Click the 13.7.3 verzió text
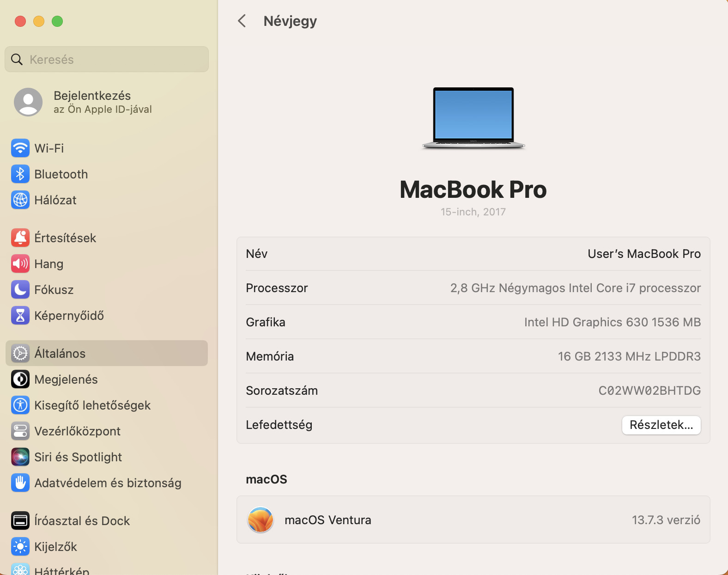Image resolution: width=728 pixels, height=575 pixels. coord(666,520)
